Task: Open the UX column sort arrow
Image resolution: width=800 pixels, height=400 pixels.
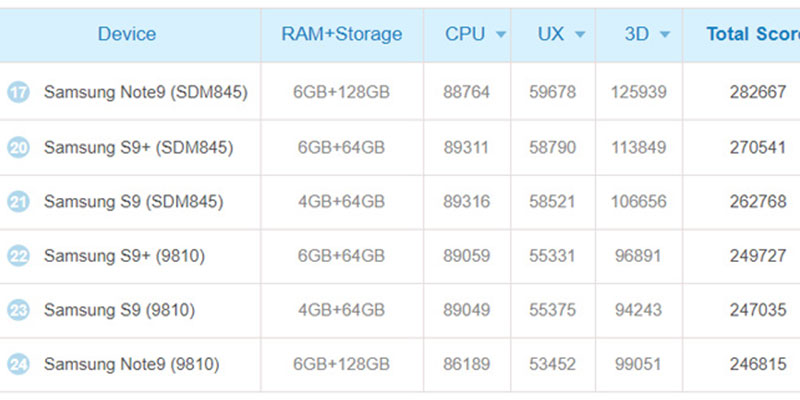Action: 580,35
